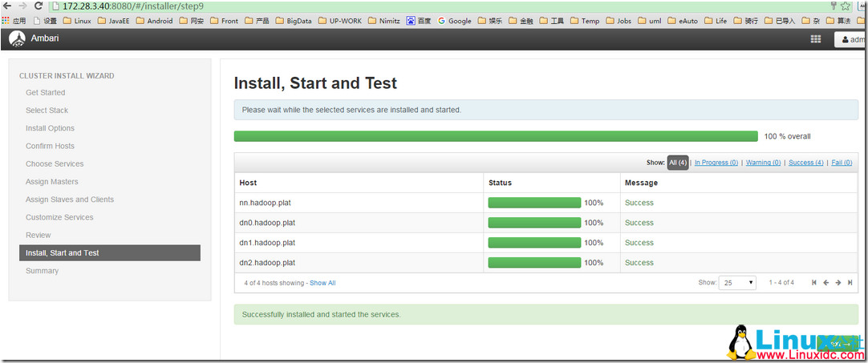Click the Ambari logo icon
This screenshot has width=868, height=363.
(x=18, y=38)
